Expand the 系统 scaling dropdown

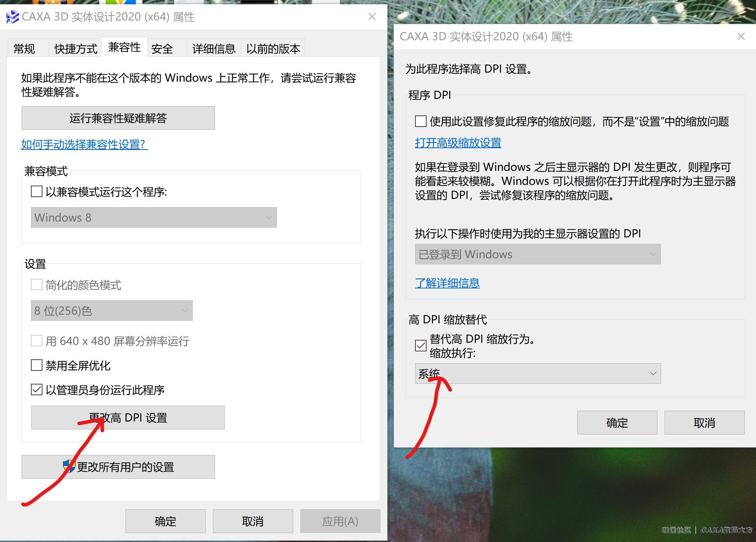538,373
